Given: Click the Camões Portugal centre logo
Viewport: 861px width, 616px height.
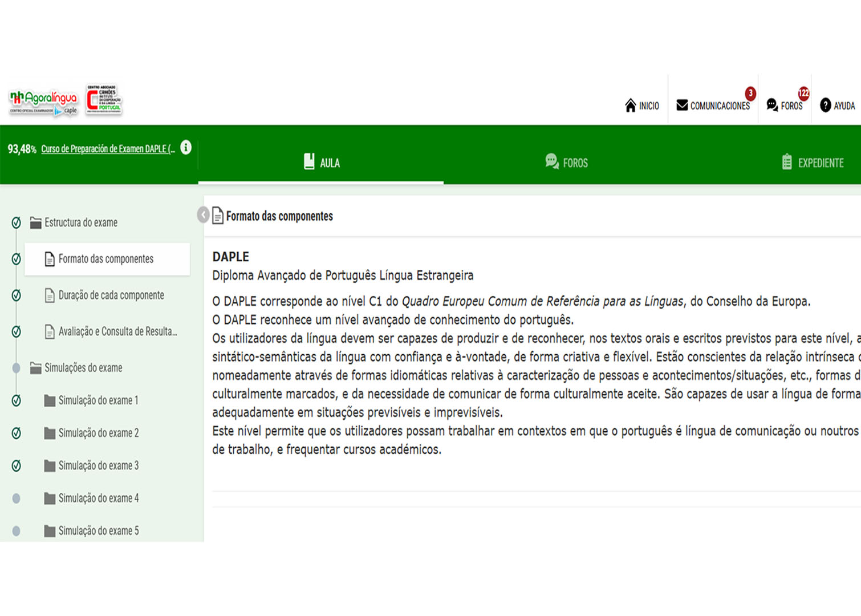Looking at the screenshot, I should [x=104, y=100].
